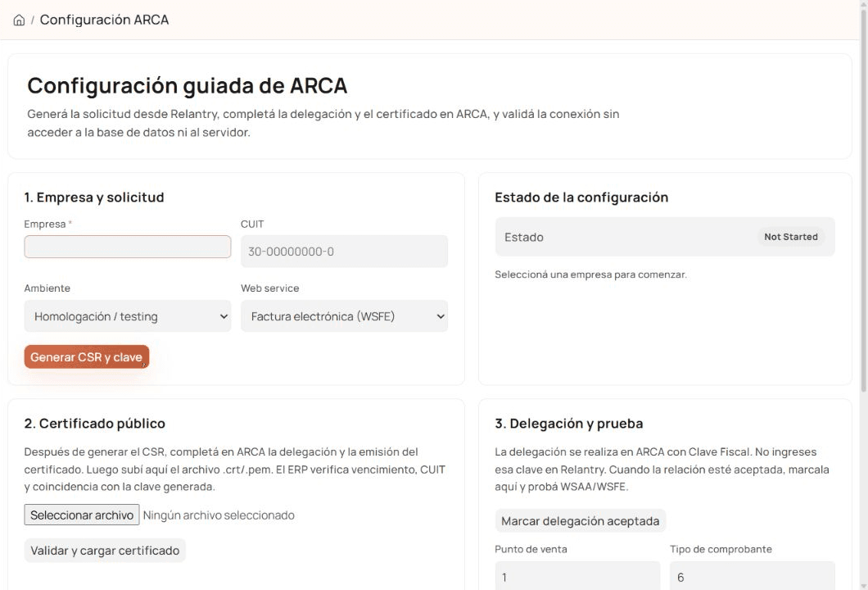Click the 'Estado' row label
Viewport: 868px width, 590px height.
tap(524, 237)
